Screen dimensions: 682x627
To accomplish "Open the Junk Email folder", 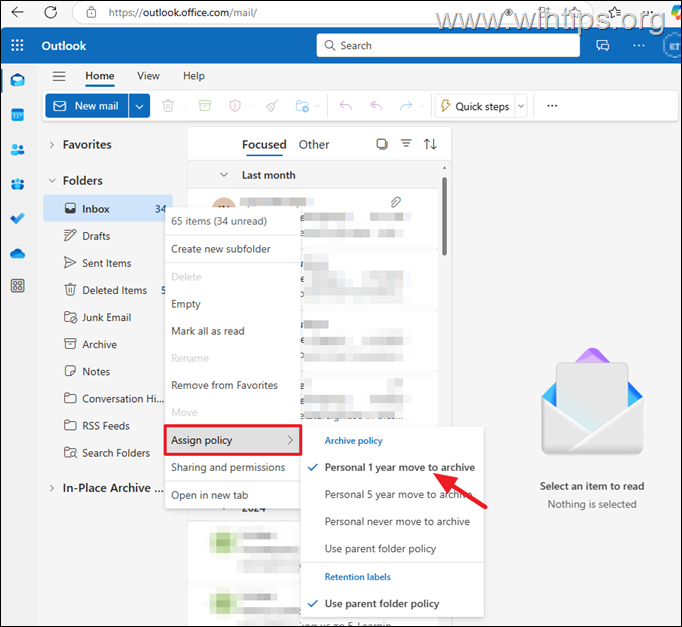I will click(x=107, y=317).
